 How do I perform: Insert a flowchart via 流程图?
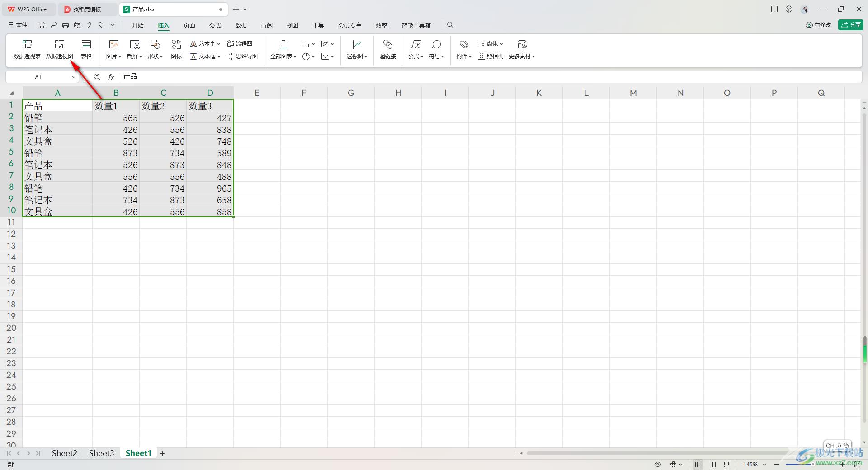pyautogui.click(x=240, y=44)
